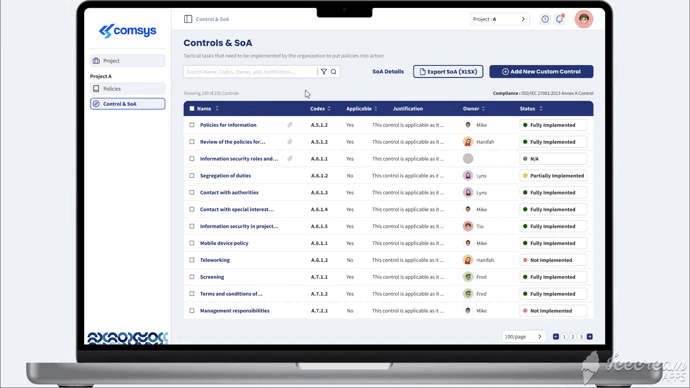
Task: Open the Segregation of duties control
Action: coord(225,176)
